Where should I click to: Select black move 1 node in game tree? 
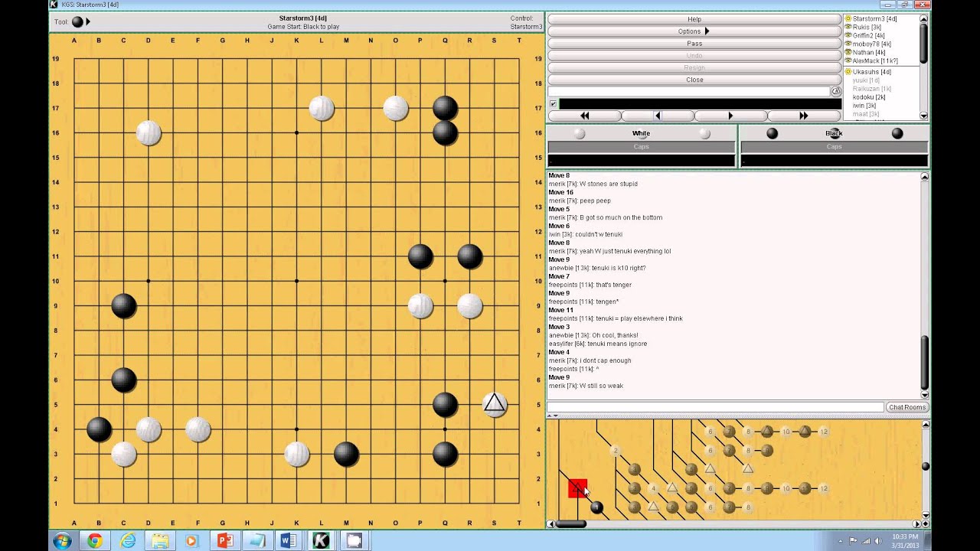[x=596, y=507]
